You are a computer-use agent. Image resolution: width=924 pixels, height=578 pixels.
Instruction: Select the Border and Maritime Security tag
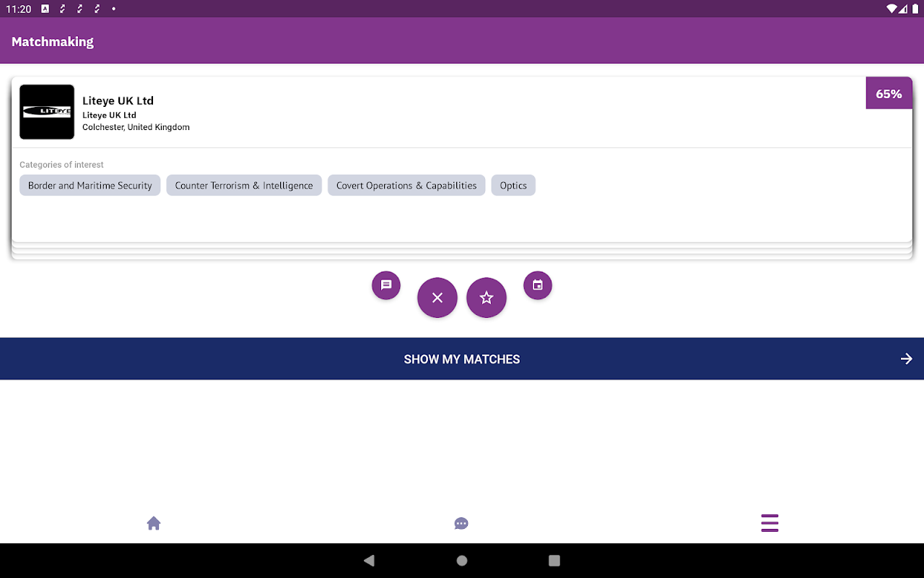click(90, 185)
